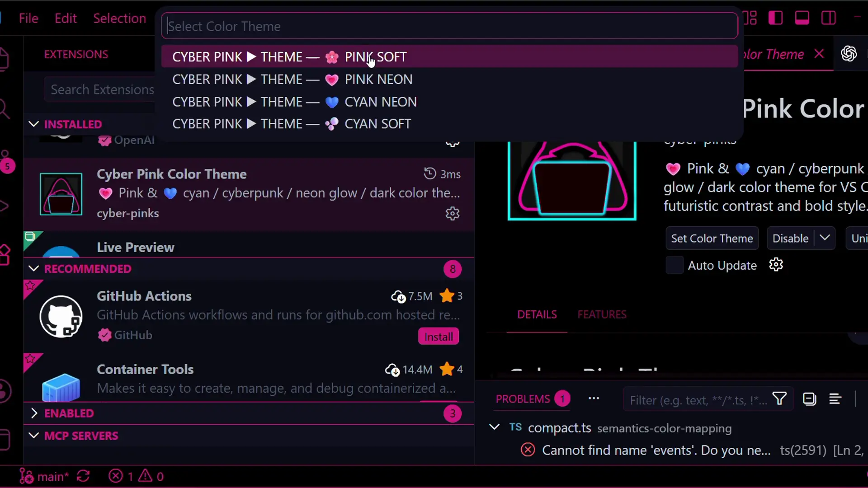Install the GitHub Actions extension
This screenshot has height=488, width=868.
point(439,337)
